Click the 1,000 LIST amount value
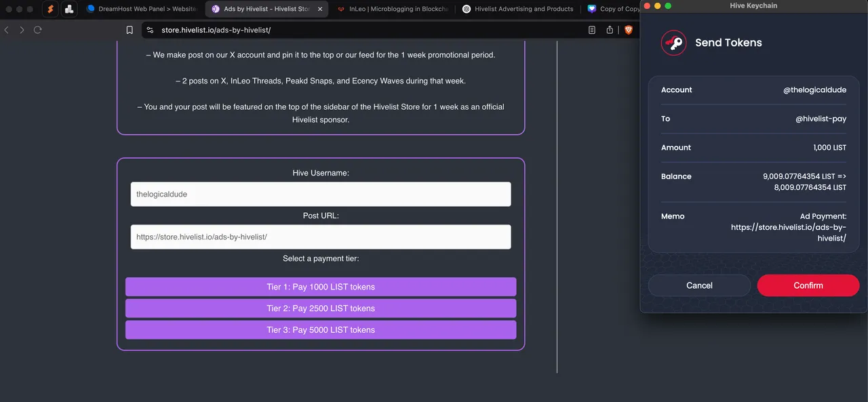This screenshot has width=868, height=402. (x=830, y=148)
